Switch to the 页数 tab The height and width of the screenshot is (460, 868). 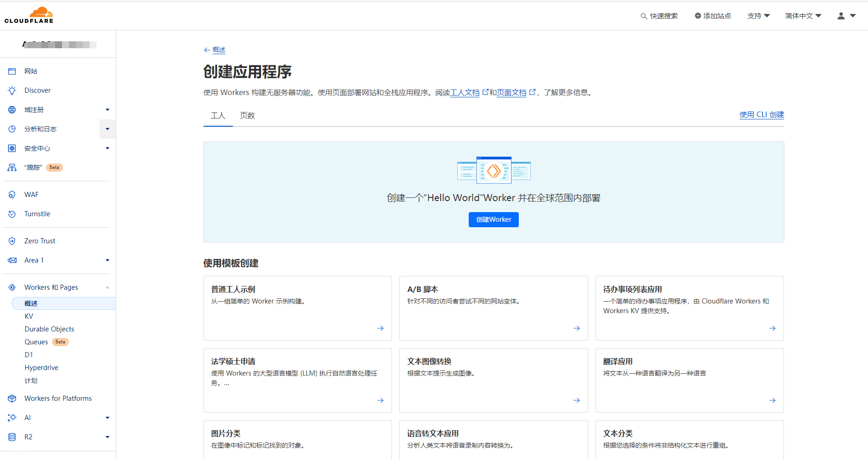[247, 116]
